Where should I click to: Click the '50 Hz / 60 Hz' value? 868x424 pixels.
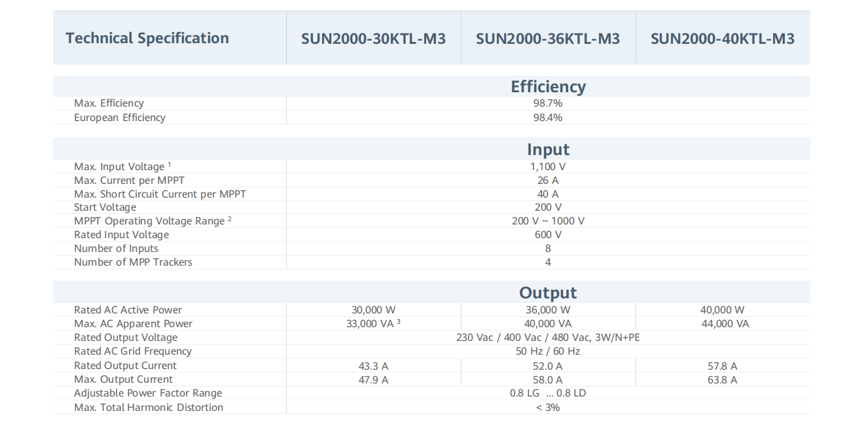548,351
